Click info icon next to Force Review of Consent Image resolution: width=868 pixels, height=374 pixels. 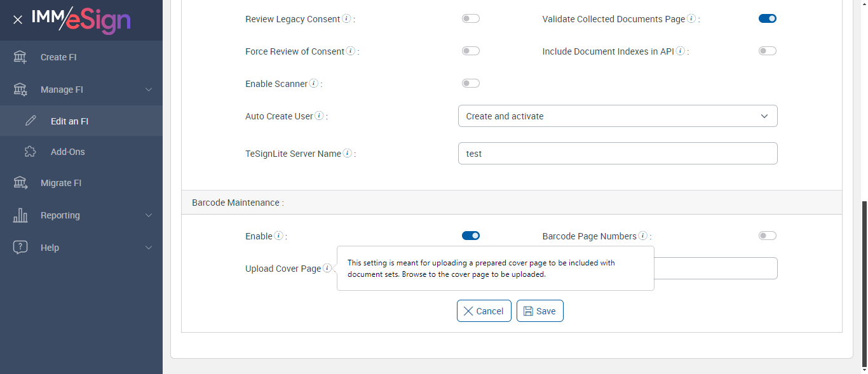[x=351, y=51]
